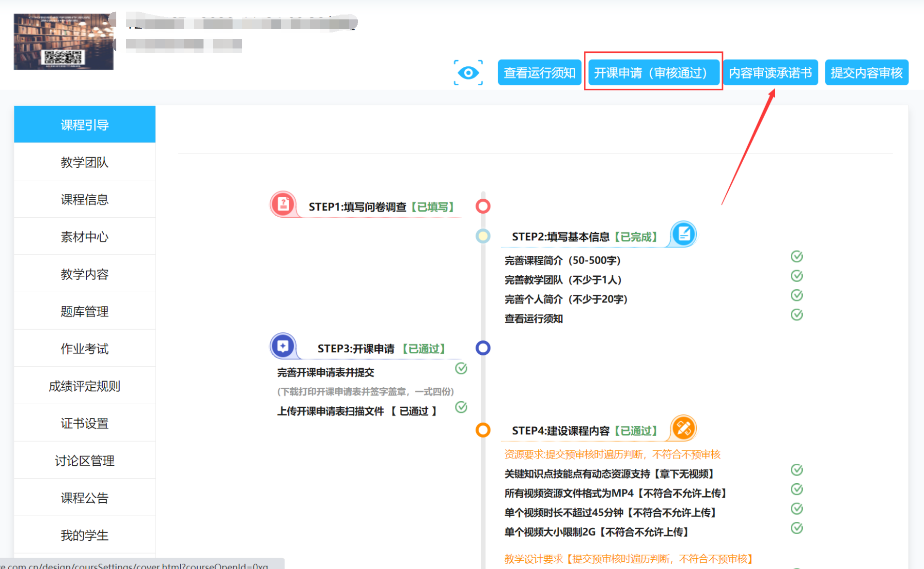Click 完善课程简介（50-500字） text

(x=563, y=260)
